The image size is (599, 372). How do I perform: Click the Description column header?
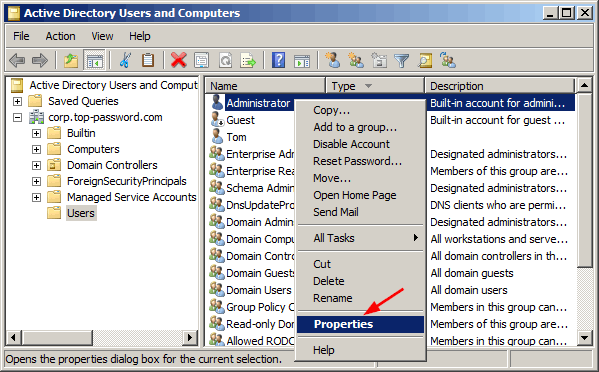500,86
